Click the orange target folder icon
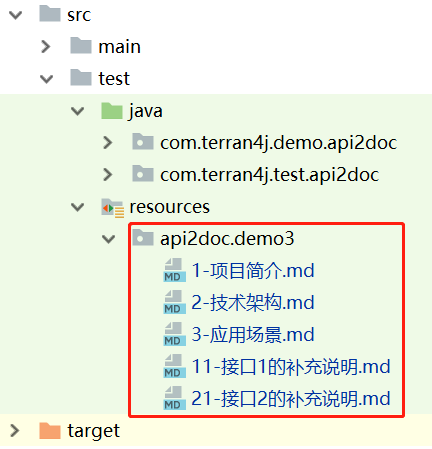This screenshot has height=449, width=432. click(x=50, y=431)
